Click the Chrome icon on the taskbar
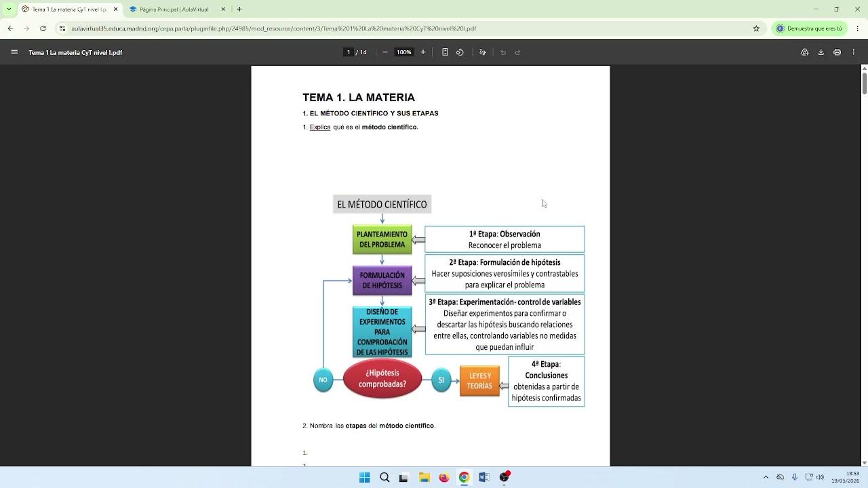The width and height of the screenshot is (868, 488). (x=464, y=477)
